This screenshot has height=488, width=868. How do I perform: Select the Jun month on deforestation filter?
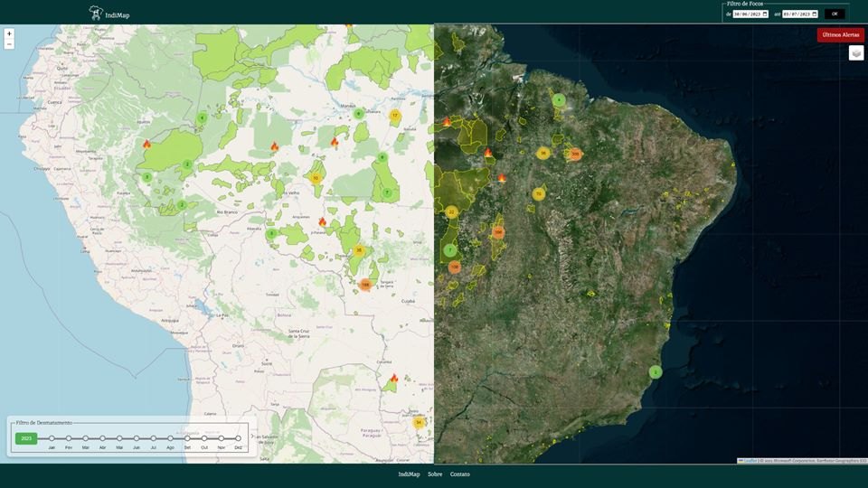click(137, 438)
